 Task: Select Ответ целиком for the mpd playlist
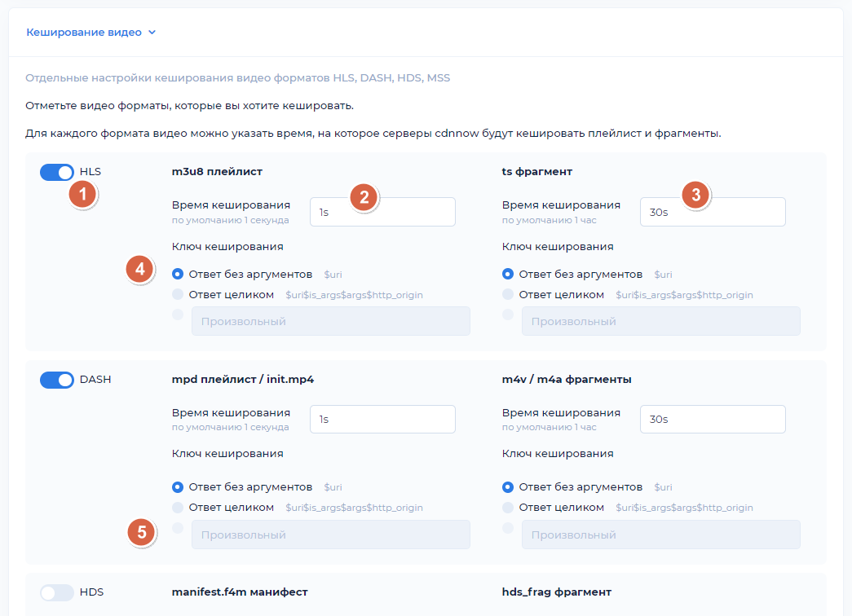(x=177, y=507)
